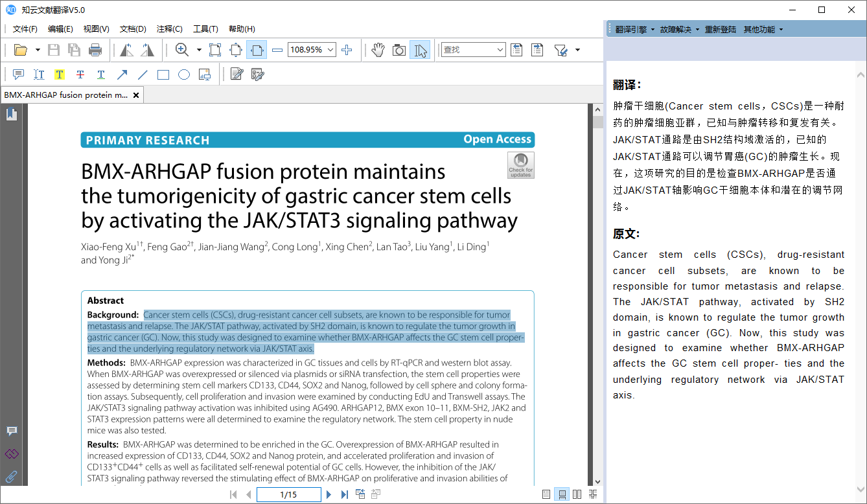867x504 pixels.
Task: Open the attachments paperclip panel
Action: [12, 476]
